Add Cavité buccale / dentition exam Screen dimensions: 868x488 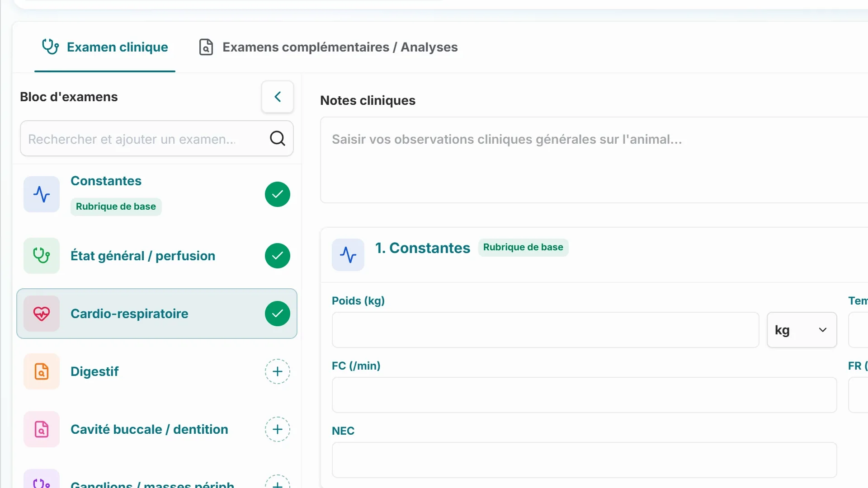tap(278, 429)
